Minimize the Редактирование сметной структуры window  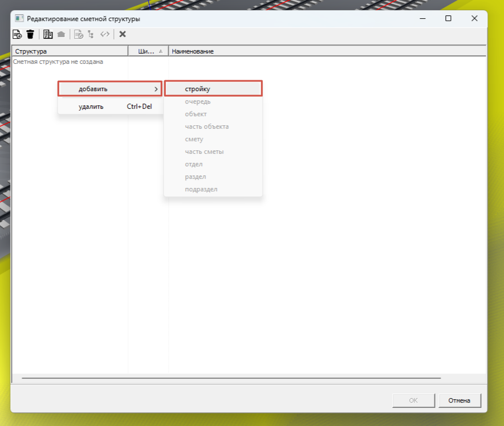[422, 19]
